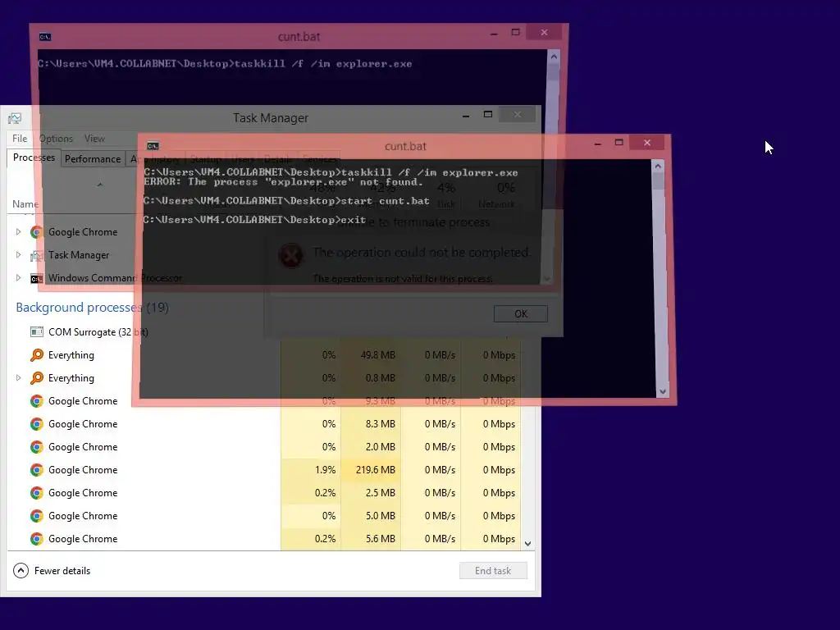Click the COM Surrogate (32 bit) process icon
Screen dimensions: 840x630
[x=36, y=332]
